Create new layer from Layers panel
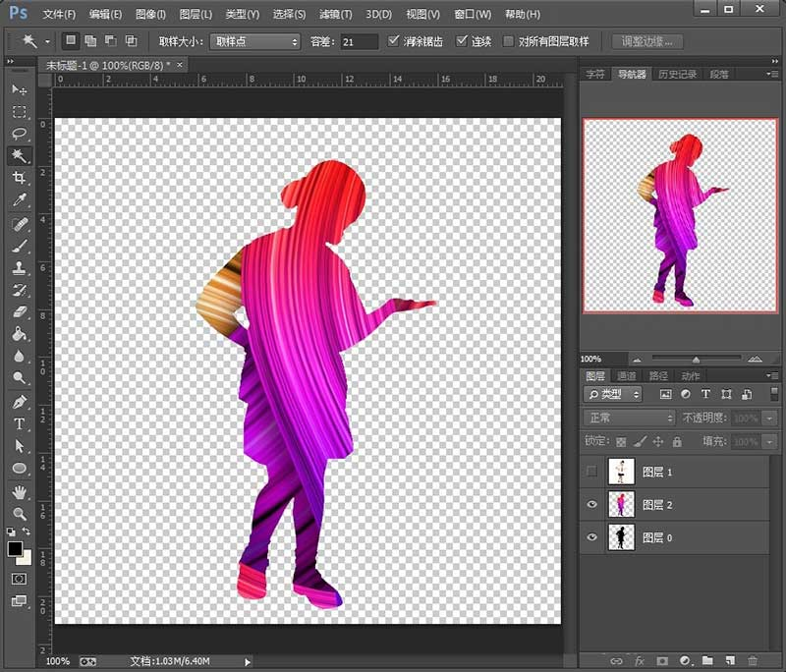Image resolution: width=786 pixels, height=672 pixels. pyautogui.click(x=730, y=661)
